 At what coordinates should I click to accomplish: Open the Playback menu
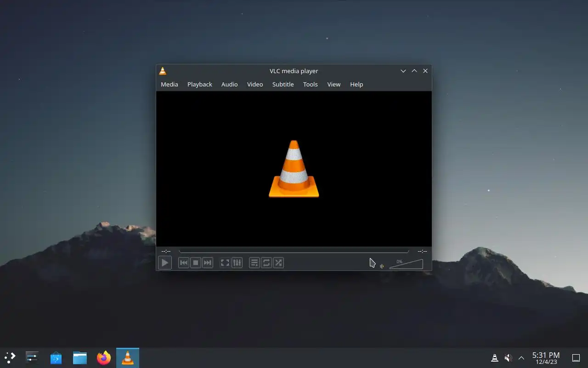pyautogui.click(x=200, y=84)
